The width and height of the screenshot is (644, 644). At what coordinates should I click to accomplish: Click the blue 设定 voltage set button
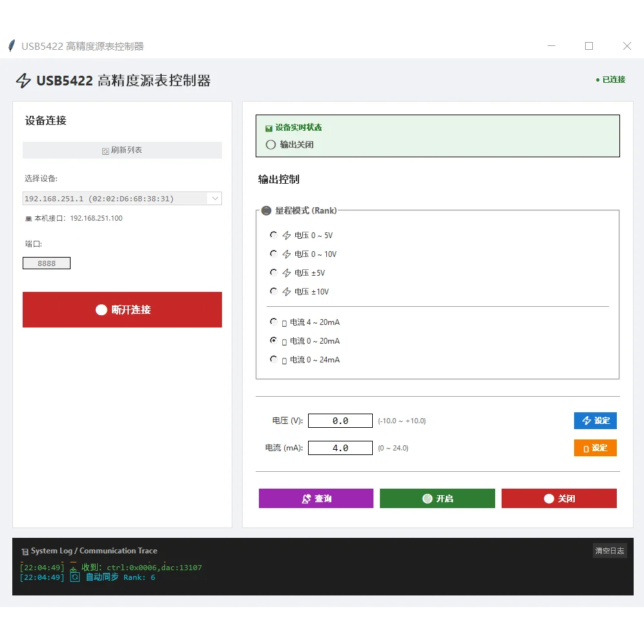click(x=595, y=421)
